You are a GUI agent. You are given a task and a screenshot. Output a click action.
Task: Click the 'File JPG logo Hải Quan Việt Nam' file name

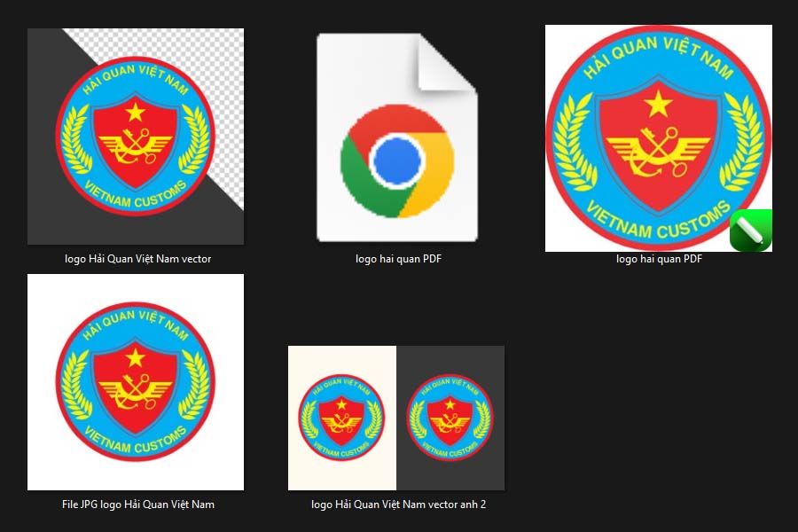[x=138, y=505]
